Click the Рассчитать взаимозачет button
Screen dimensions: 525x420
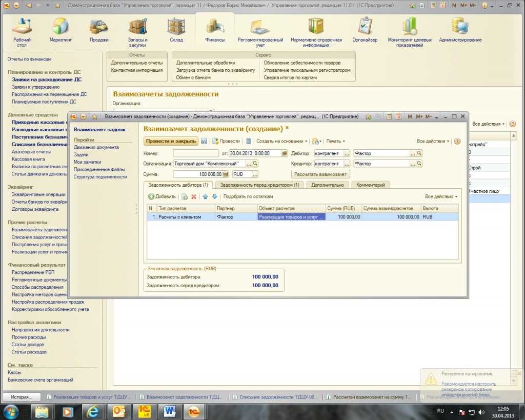click(321, 174)
